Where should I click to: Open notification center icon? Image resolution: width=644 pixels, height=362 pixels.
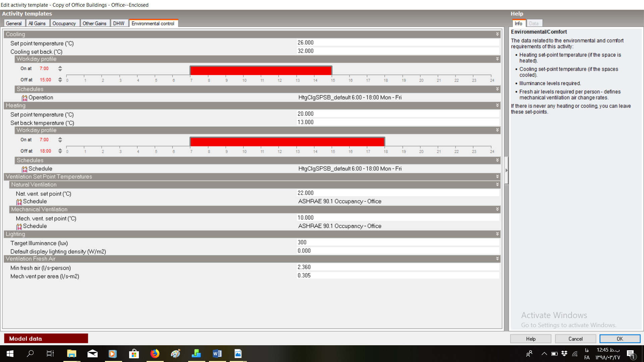631,354
